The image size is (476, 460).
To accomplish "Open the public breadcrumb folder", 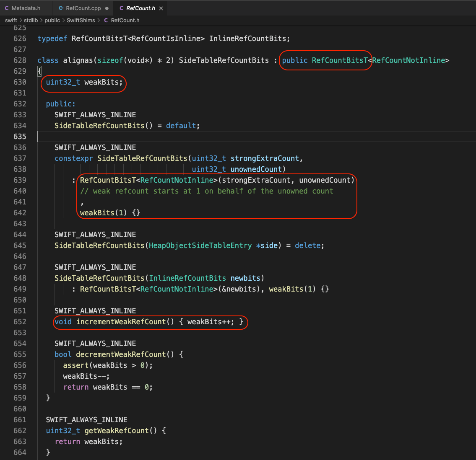I will point(52,20).
